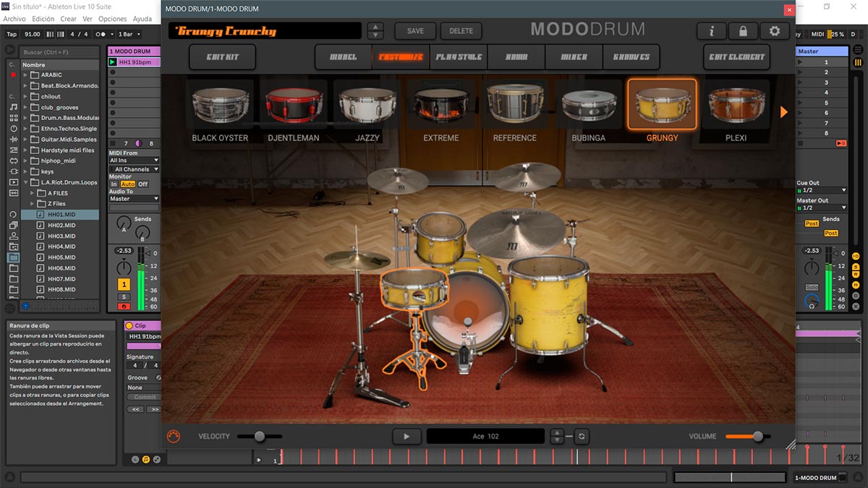The height and width of the screenshot is (488, 868).
Task: Click the Packs icon in Places
Action: (13, 226)
